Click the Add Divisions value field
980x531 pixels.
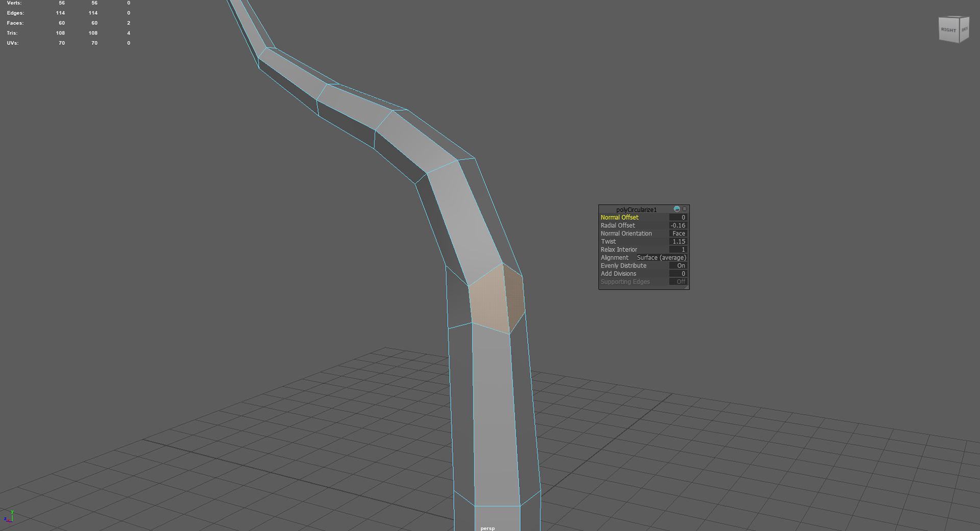pyautogui.click(x=678, y=274)
